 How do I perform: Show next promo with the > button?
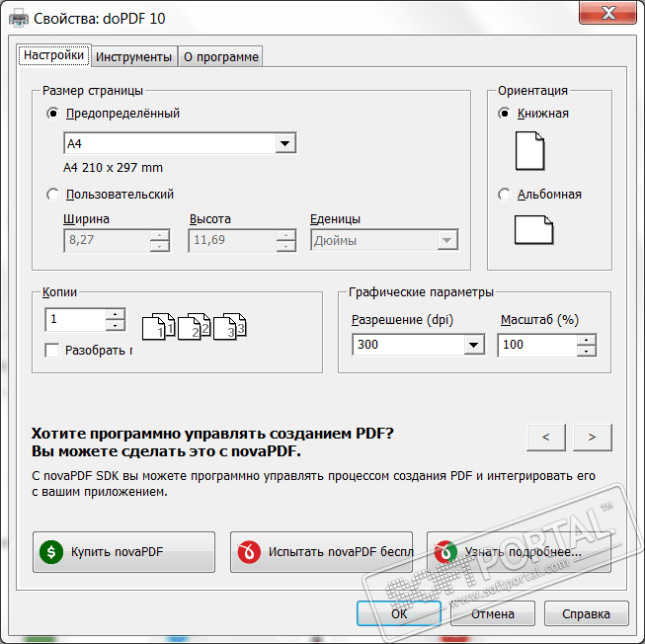592,438
